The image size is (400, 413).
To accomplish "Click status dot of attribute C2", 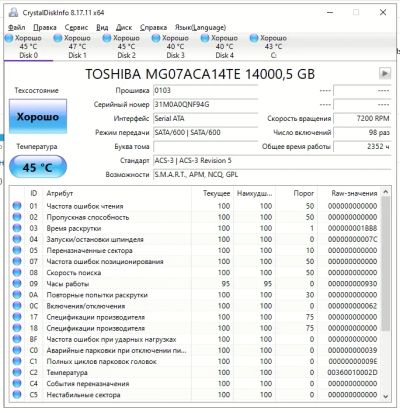I will [17, 372].
